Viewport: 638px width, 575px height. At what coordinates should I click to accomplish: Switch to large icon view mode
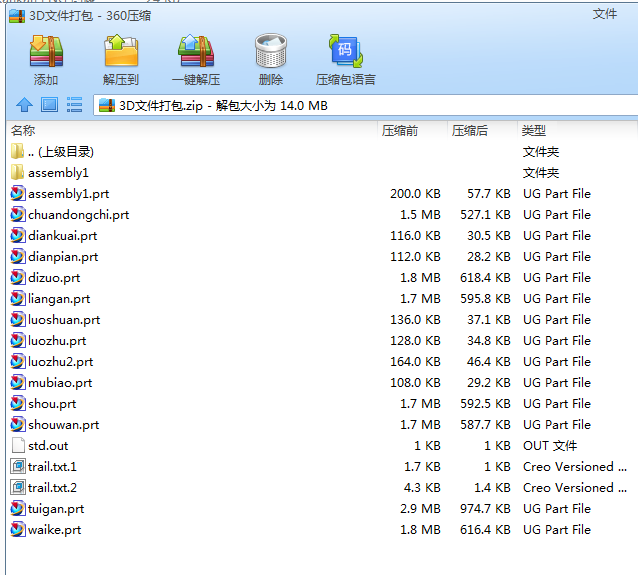pos(49,105)
